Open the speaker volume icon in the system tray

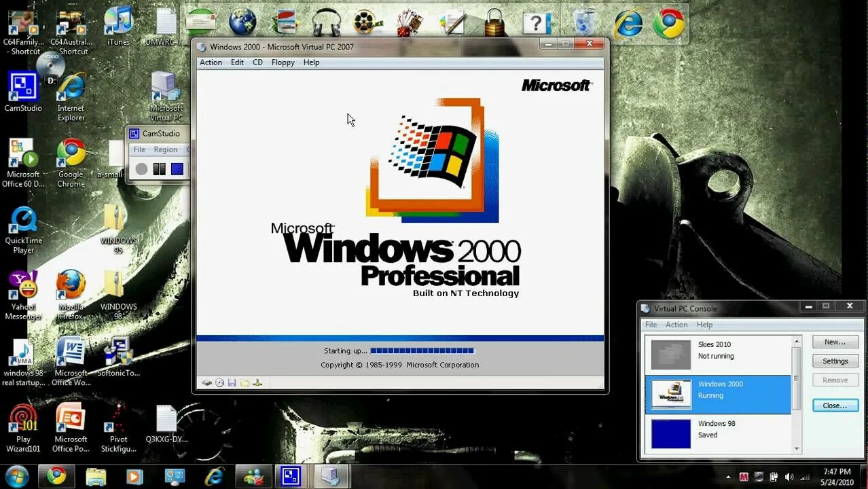(789, 476)
